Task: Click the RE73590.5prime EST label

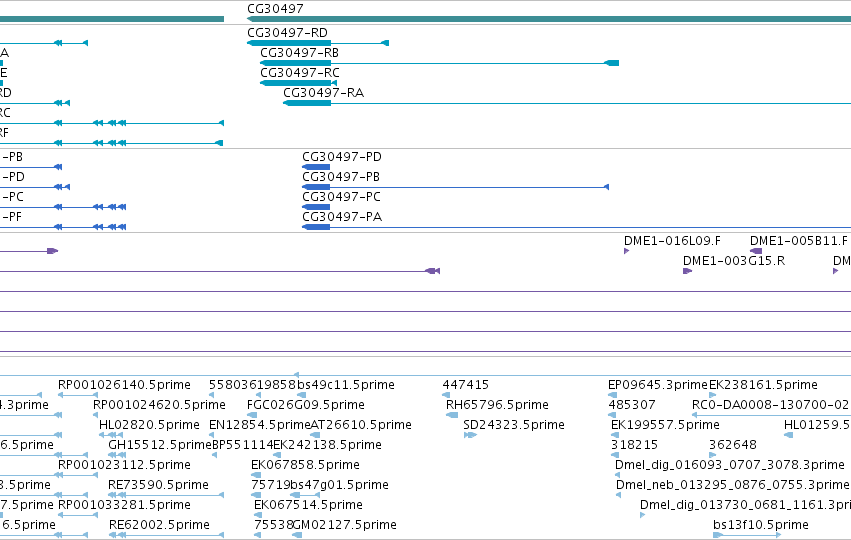Action: click(158, 485)
